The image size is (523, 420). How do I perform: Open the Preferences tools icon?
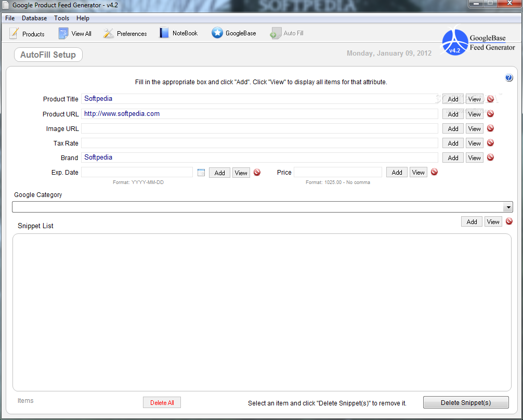point(109,33)
